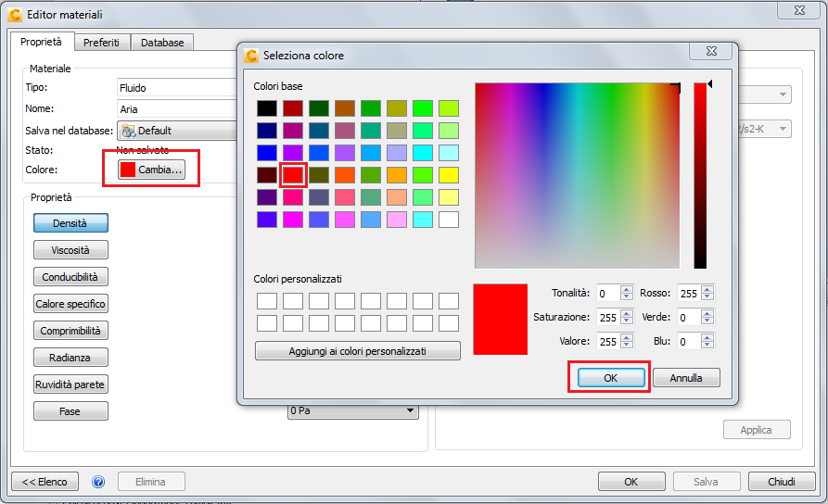
Task: Decrease Valore with the down arrow
Action: tap(627, 346)
